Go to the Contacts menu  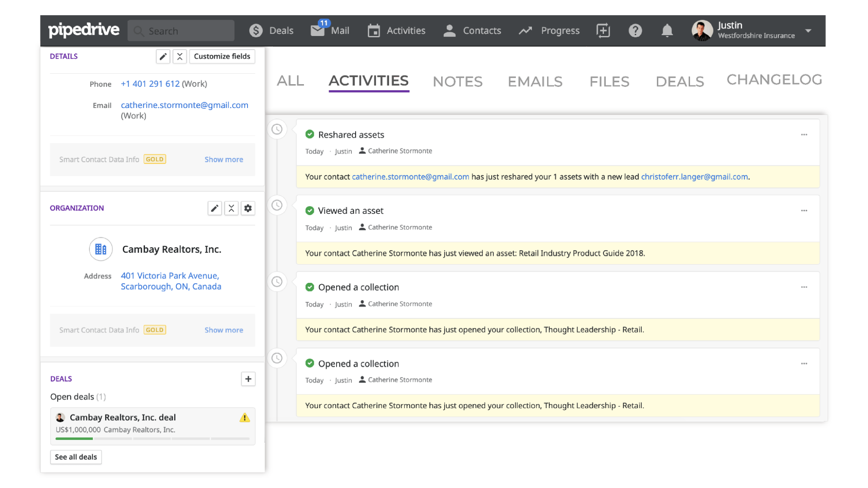click(472, 31)
